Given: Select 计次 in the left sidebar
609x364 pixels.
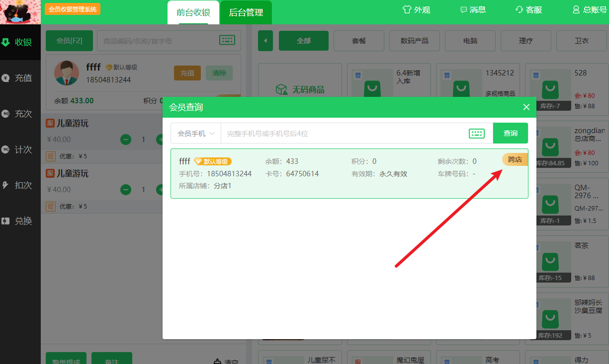Looking at the screenshot, I should 20,149.
